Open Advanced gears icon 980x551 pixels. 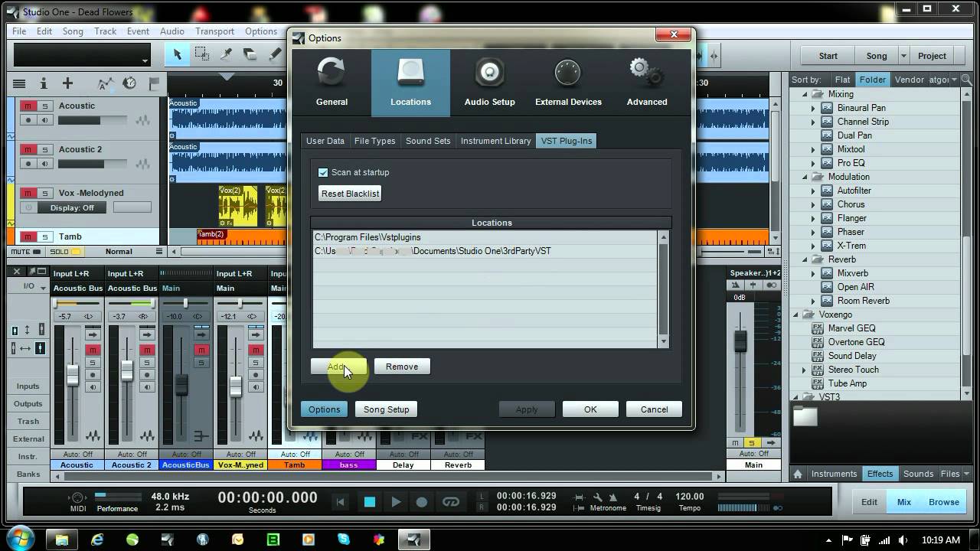click(647, 73)
